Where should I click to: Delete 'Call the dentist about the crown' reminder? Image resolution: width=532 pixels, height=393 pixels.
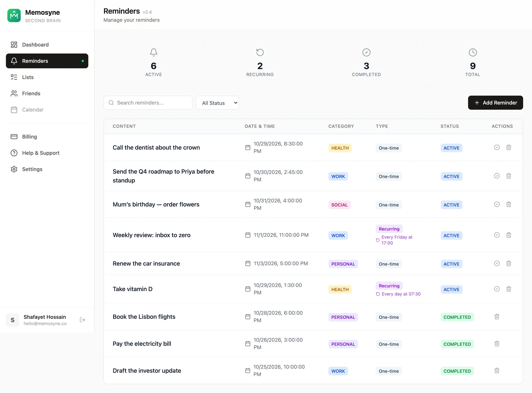[x=509, y=147]
